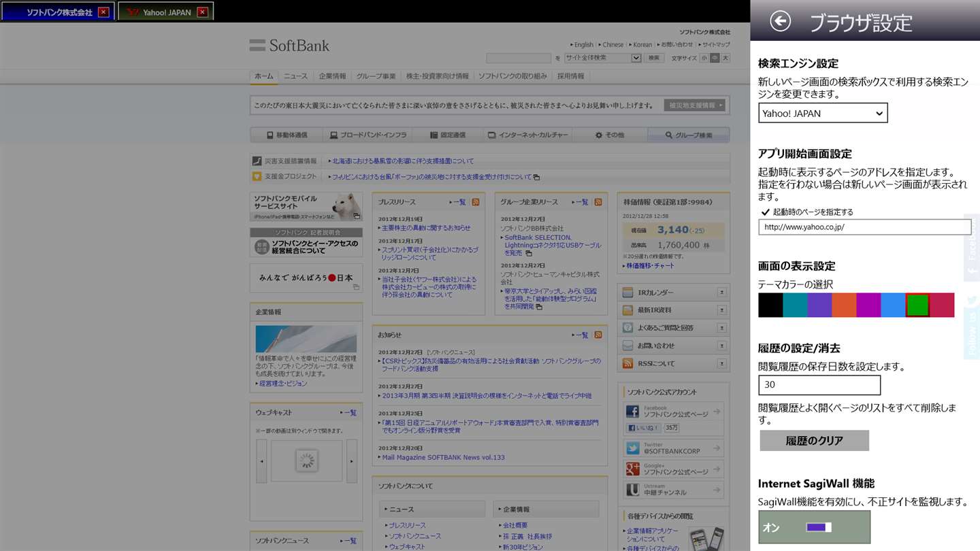Expand RSSについて row arrow
The image size is (980, 551).
[x=721, y=363]
